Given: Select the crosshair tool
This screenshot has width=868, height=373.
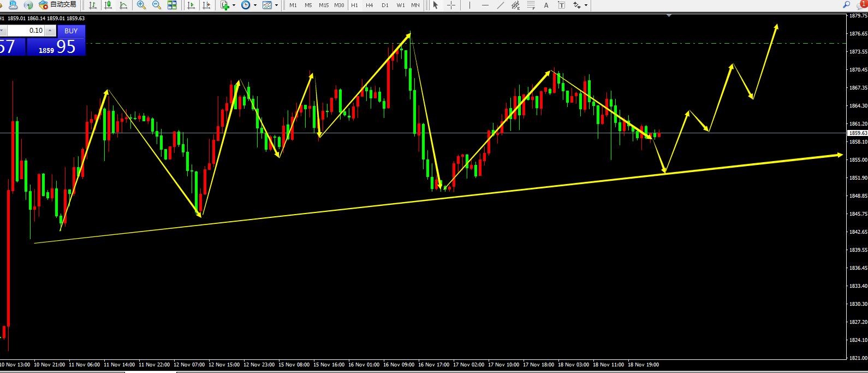Looking at the screenshot, I should (x=451, y=5).
